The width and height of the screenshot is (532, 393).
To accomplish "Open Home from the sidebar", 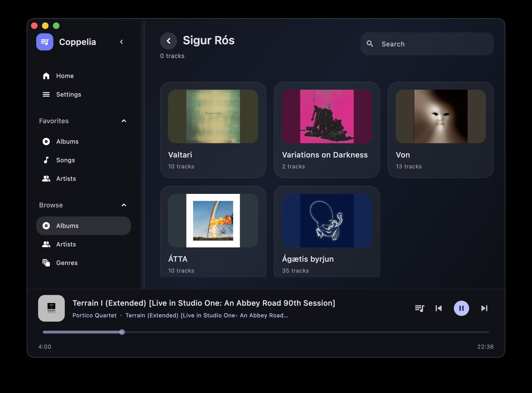I will [65, 76].
